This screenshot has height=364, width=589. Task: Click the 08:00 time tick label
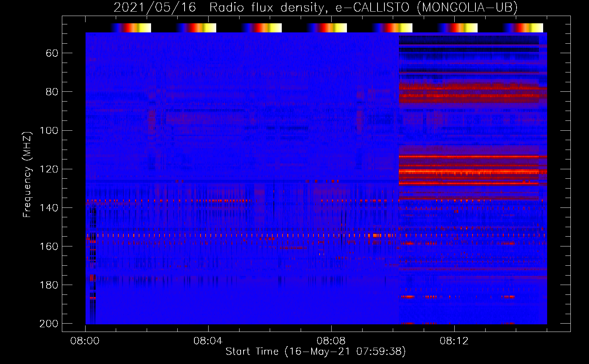click(85, 341)
